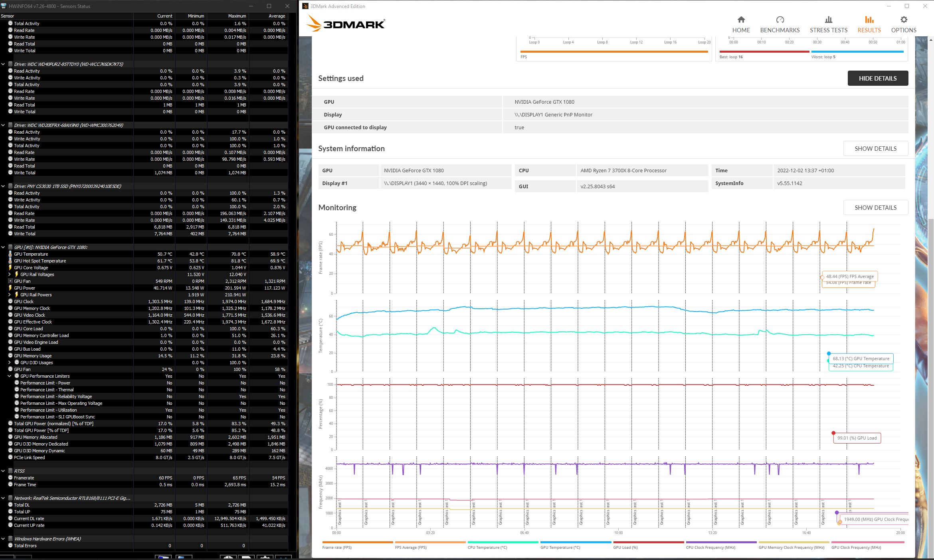934x560 pixels.
Task: Click the GPU Core Voltage lightning icon
Action: click(x=10, y=268)
